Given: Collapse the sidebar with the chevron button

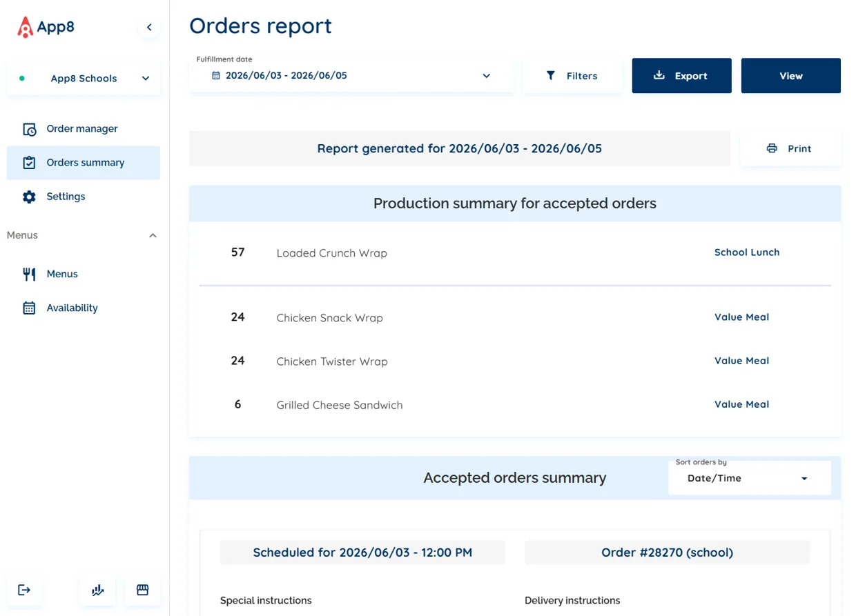Looking at the screenshot, I should (149, 28).
